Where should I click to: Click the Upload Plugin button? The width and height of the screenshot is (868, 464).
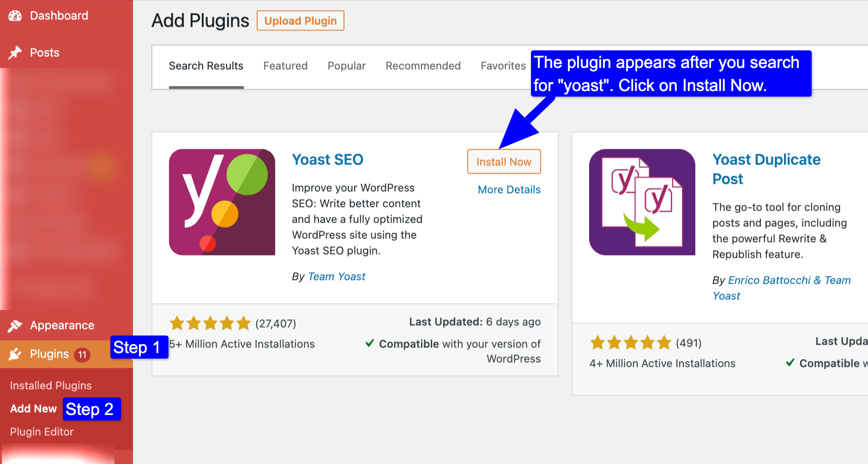pos(301,21)
